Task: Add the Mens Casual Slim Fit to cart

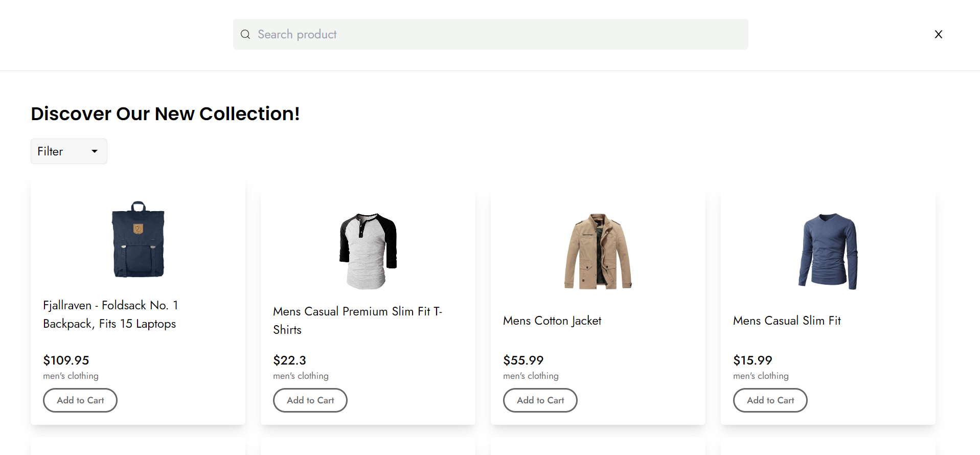Action: coord(770,400)
